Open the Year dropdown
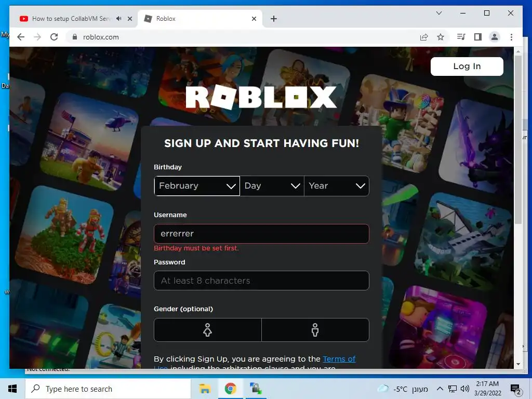This screenshot has width=532, height=399. [x=337, y=186]
